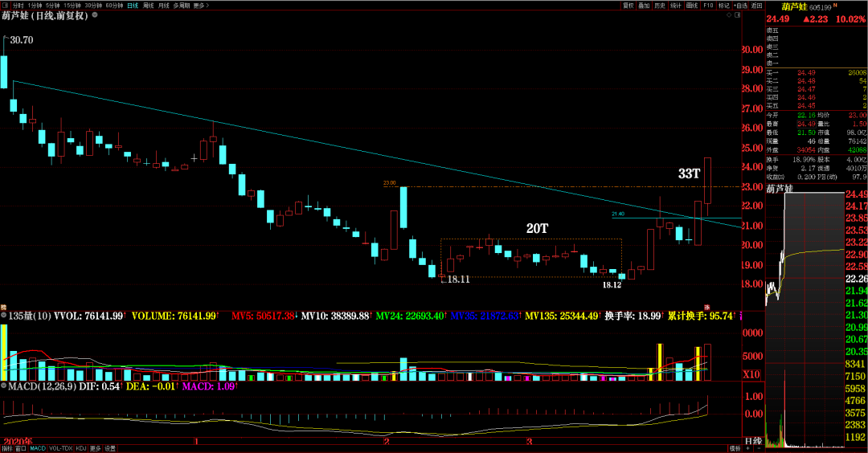Click the red marker at chart bottom right
The width and height of the screenshot is (868, 453).
pyautogui.click(x=707, y=307)
